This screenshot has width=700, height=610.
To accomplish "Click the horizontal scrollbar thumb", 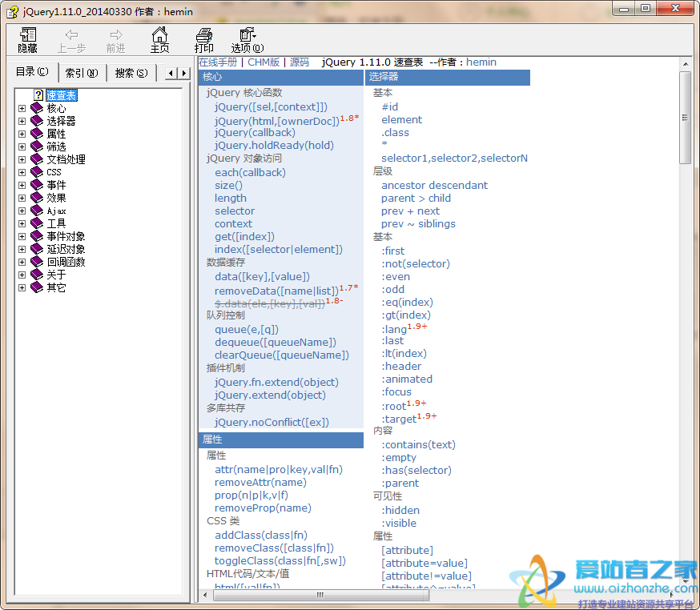I will point(321,595).
